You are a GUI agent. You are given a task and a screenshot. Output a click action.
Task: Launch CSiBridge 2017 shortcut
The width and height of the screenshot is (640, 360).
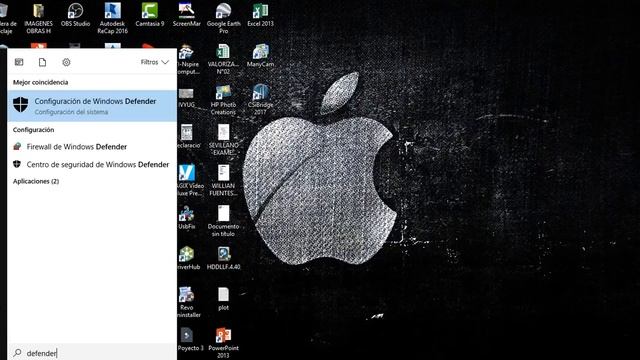click(260, 100)
